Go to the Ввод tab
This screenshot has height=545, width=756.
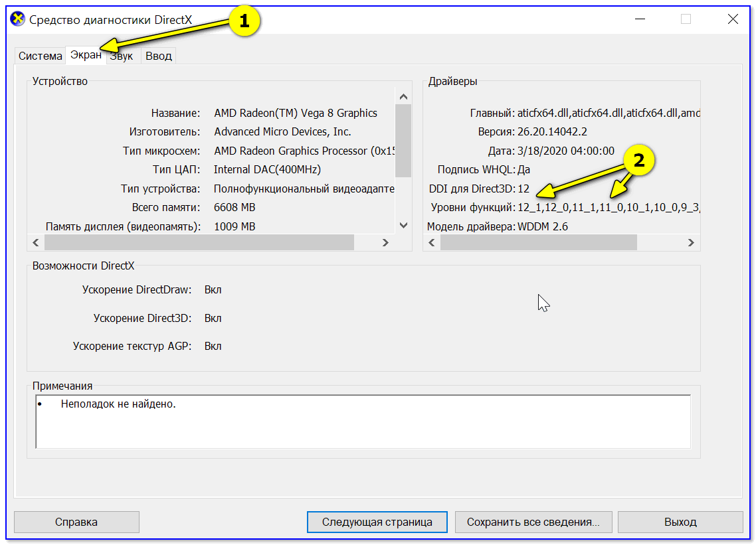coord(159,56)
